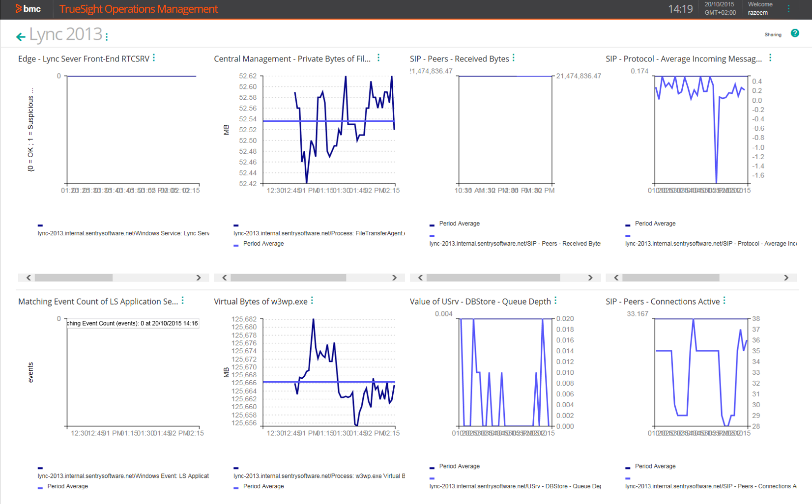Toggle Period Average legend in SIP Protocol chart

coord(655,224)
